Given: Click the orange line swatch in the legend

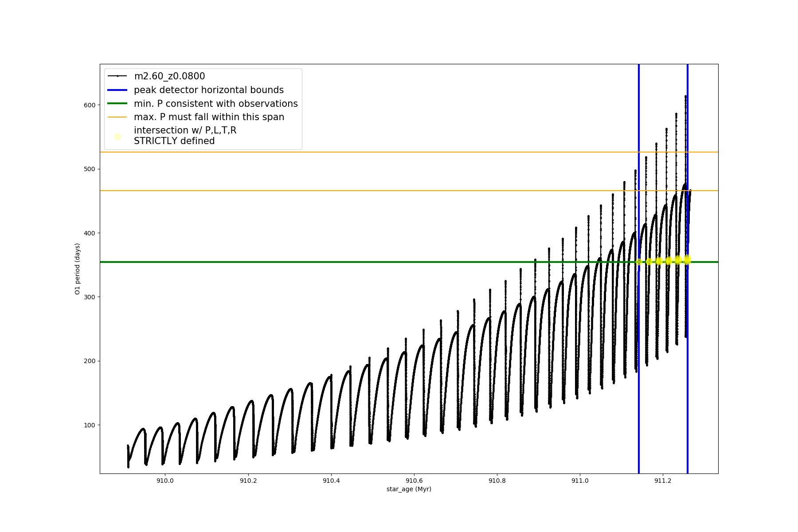Looking at the screenshot, I should 117,117.
